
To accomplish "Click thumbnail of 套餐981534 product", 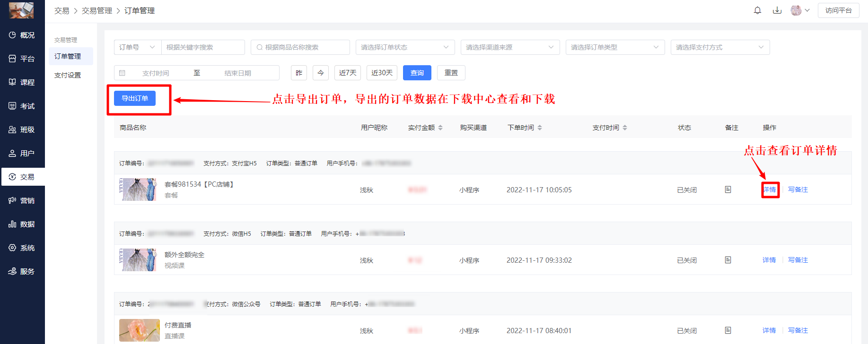I will coord(138,189).
